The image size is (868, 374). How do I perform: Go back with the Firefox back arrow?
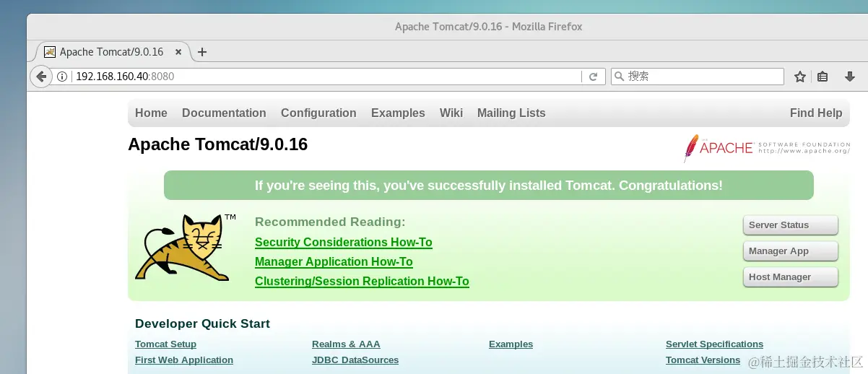[41, 76]
